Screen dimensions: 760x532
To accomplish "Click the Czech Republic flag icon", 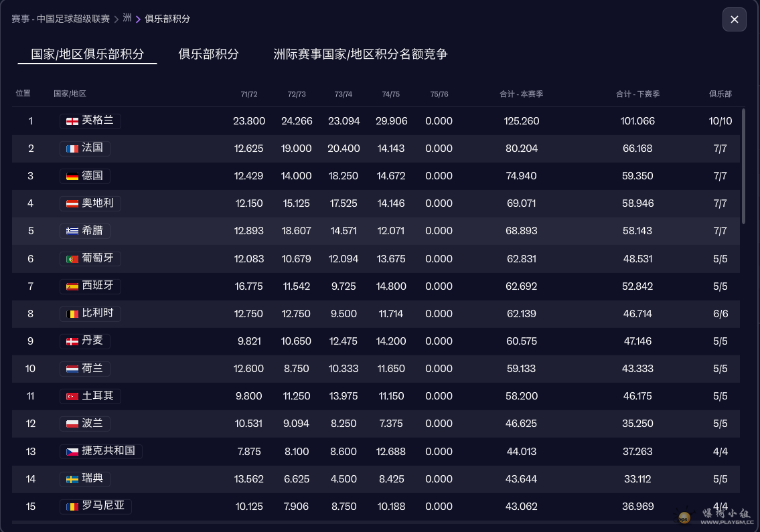I will (x=72, y=452).
